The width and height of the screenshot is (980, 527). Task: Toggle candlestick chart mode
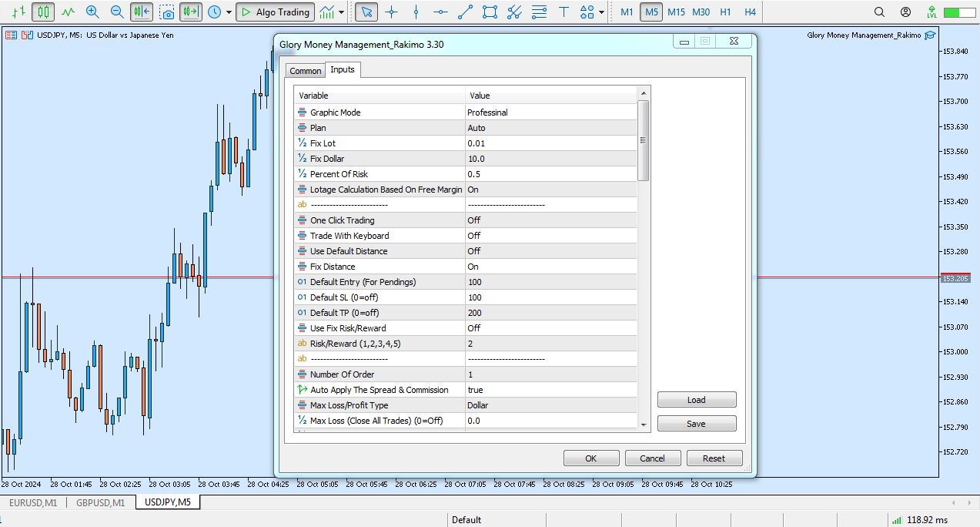43,12
